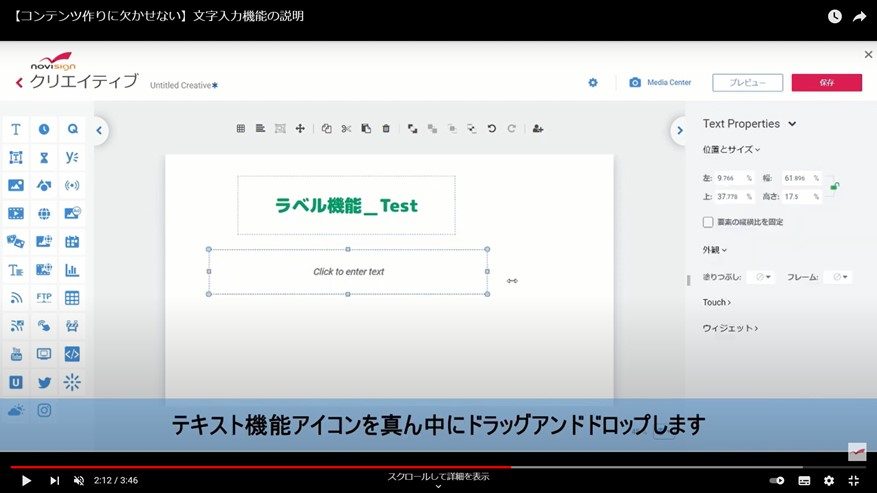877x493 pixels.
Task: Select the Image widget icon
Action: click(x=16, y=185)
